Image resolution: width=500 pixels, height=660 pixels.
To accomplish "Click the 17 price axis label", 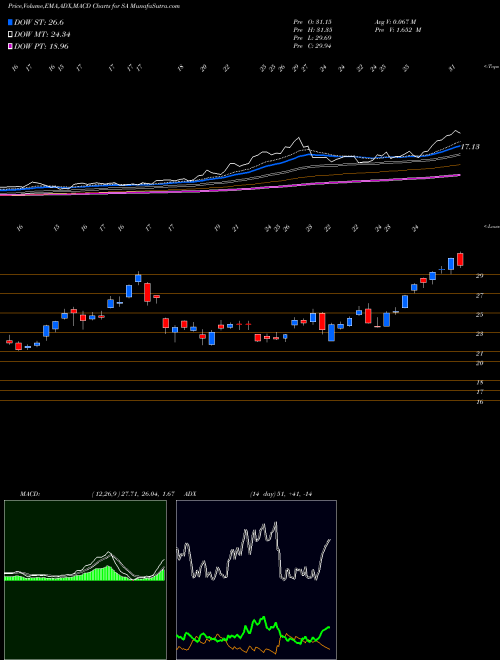I will (x=479, y=392).
